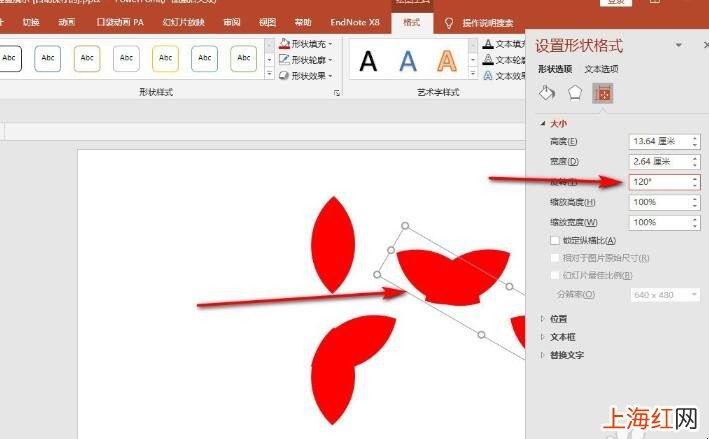The height and width of the screenshot is (439, 709).
Task: Select the Effects pentagon icon in the pane
Action: tap(575, 93)
